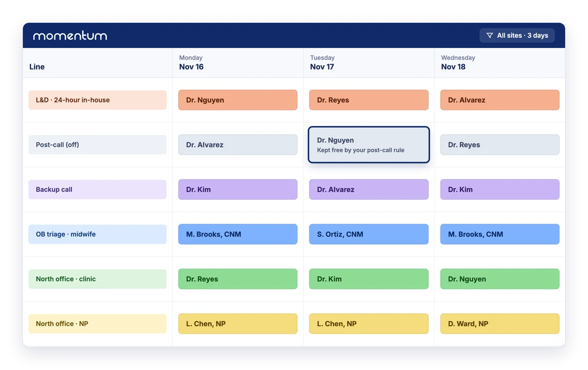Select the Post-call (off) line label
This screenshot has width=588, height=370.
pos(97,145)
